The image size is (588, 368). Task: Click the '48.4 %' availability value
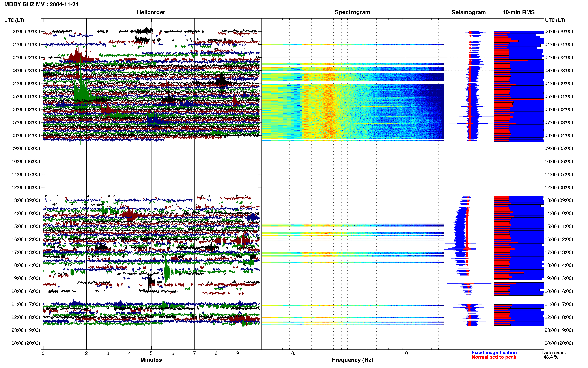coord(551,357)
